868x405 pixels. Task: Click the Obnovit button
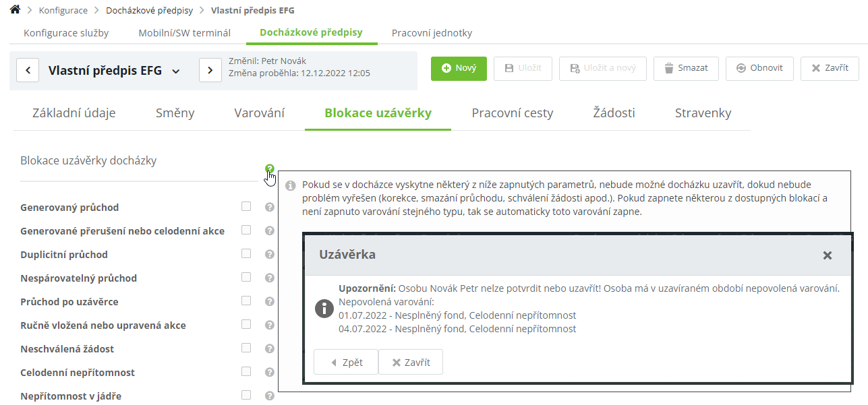point(759,68)
